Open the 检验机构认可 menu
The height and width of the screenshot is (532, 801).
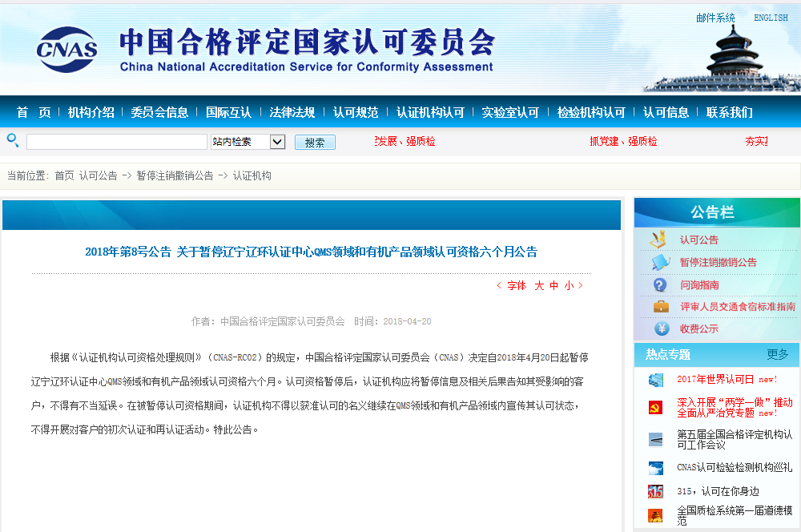(x=591, y=112)
